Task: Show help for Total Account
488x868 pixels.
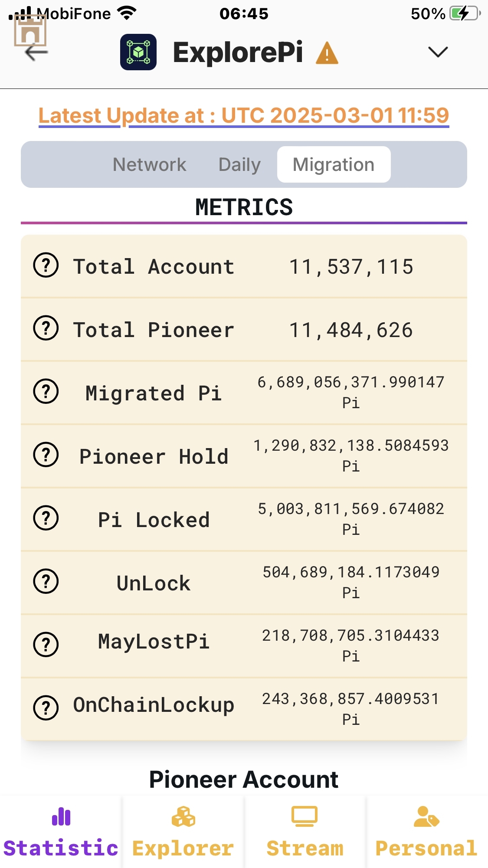Action: [46, 265]
